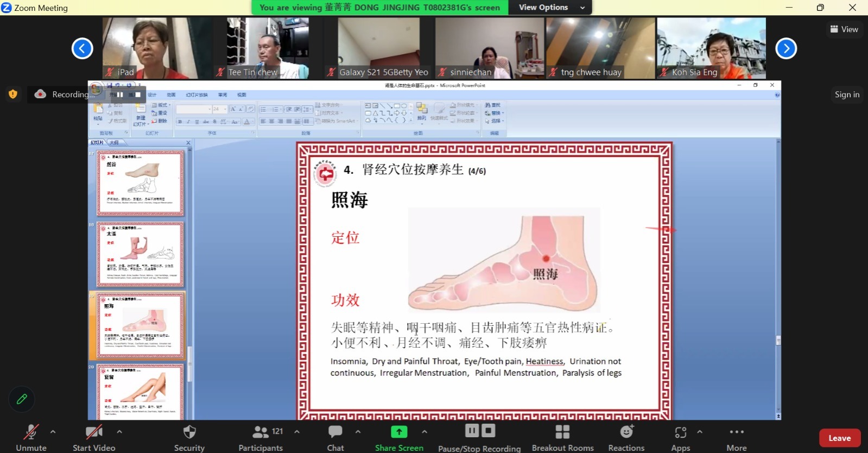Click the green Share Screen icon
Screen dimensions: 868x453
coord(399,432)
